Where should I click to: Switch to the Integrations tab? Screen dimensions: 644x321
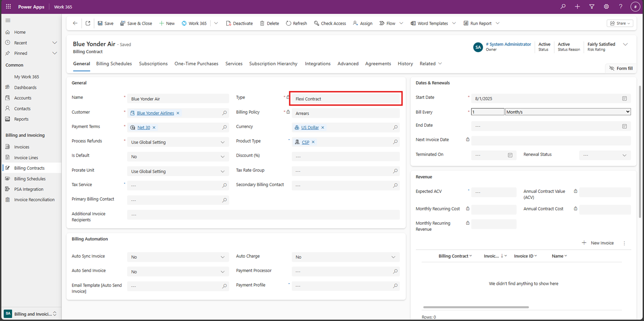tap(318, 64)
